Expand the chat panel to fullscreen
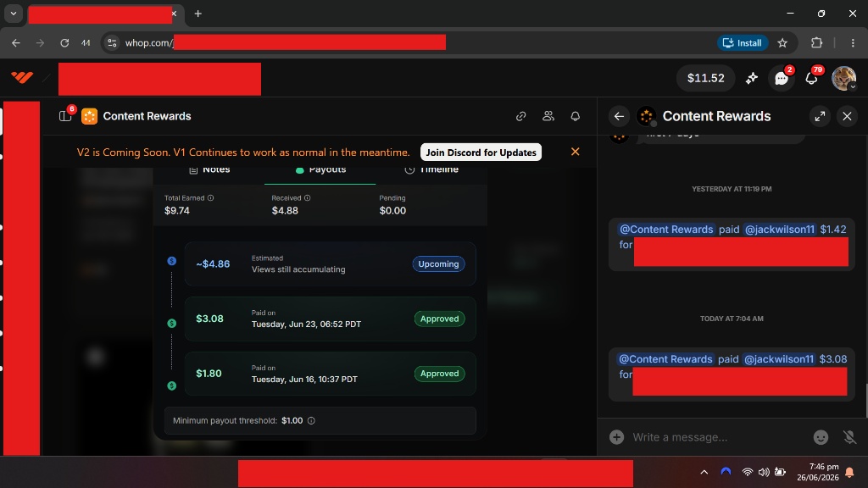Image resolution: width=868 pixels, height=488 pixels. (820, 116)
